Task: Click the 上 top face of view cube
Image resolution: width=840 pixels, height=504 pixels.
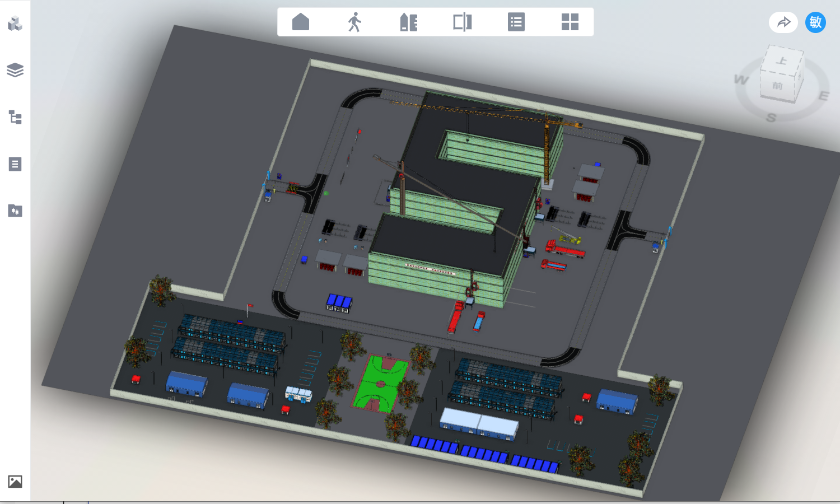Action: pos(782,60)
